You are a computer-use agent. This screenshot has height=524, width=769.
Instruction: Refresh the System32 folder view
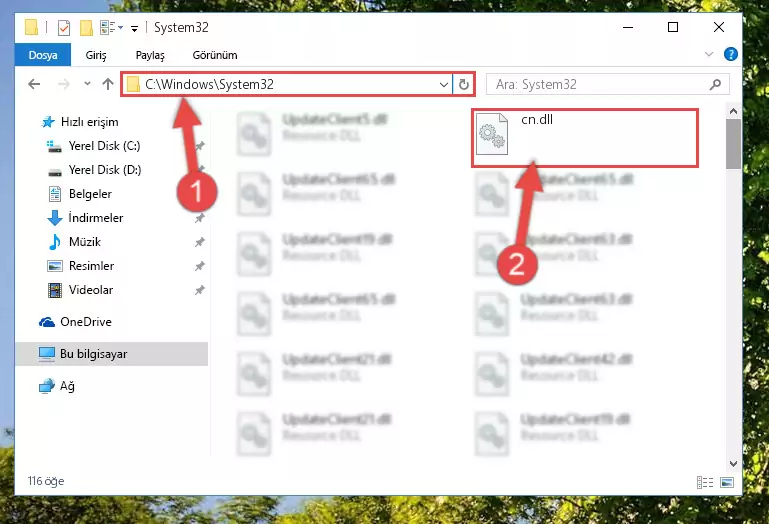click(x=463, y=84)
